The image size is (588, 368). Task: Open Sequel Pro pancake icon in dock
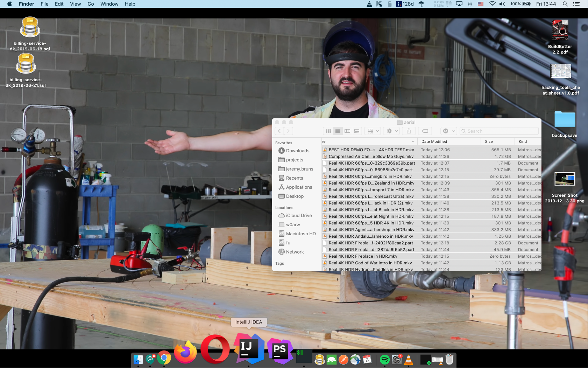point(320,360)
